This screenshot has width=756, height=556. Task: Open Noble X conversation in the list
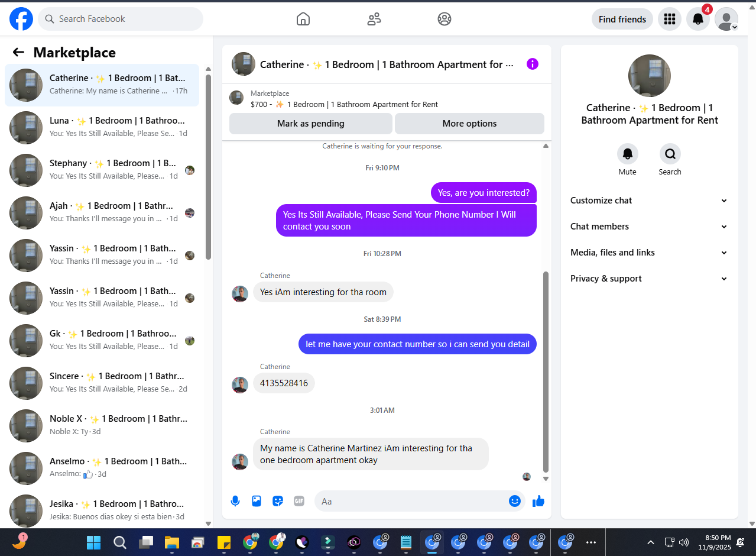pos(102,426)
